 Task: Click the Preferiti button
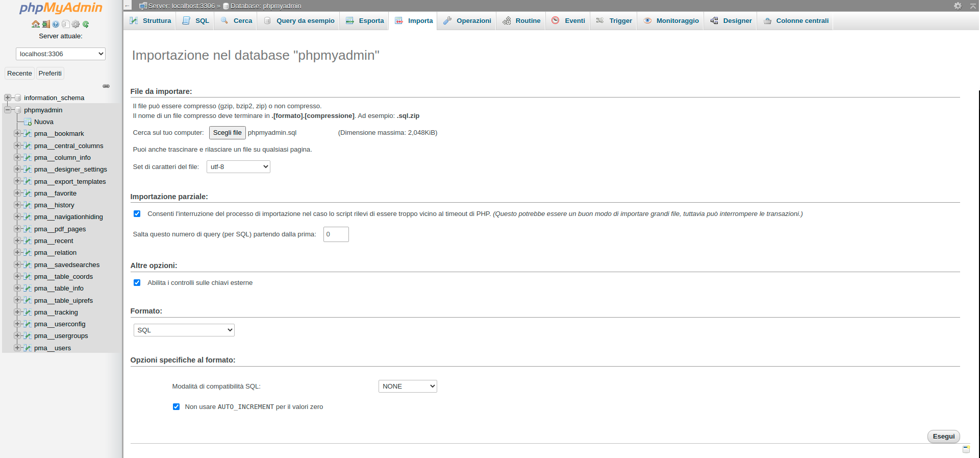[x=50, y=73]
